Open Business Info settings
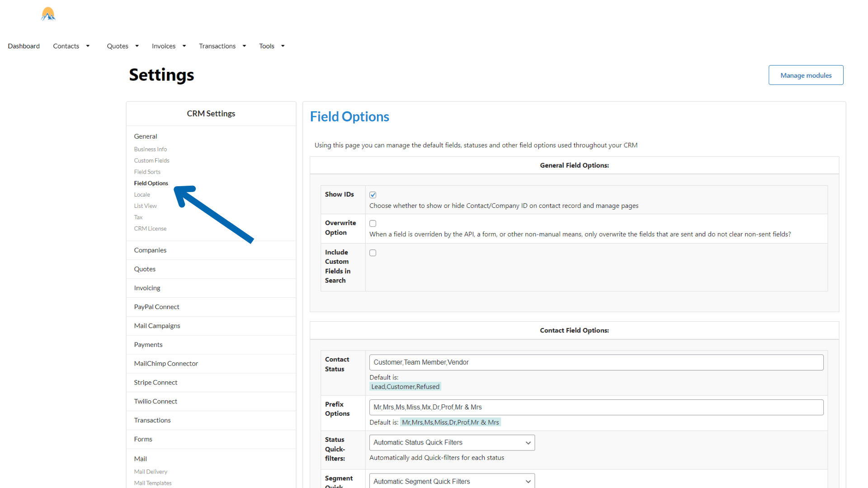Image resolution: width=868 pixels, height=488 pixels. (x=150, y=149)
